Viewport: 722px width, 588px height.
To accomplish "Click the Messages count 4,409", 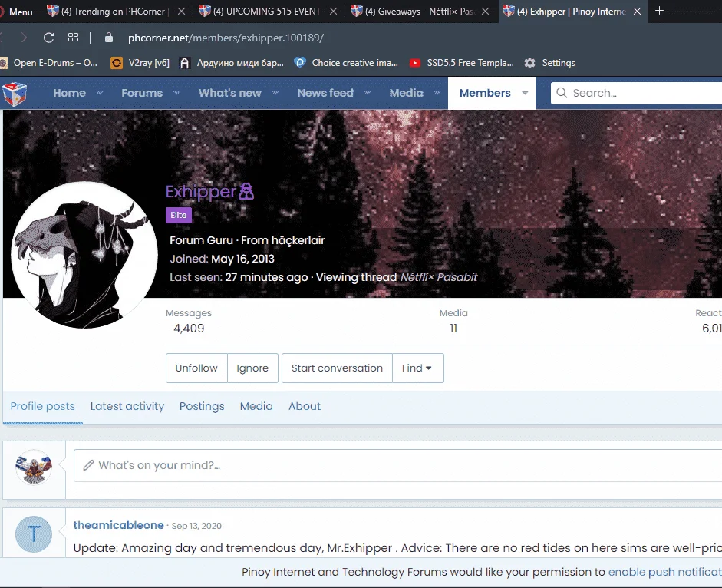I will tap(189, 328).
